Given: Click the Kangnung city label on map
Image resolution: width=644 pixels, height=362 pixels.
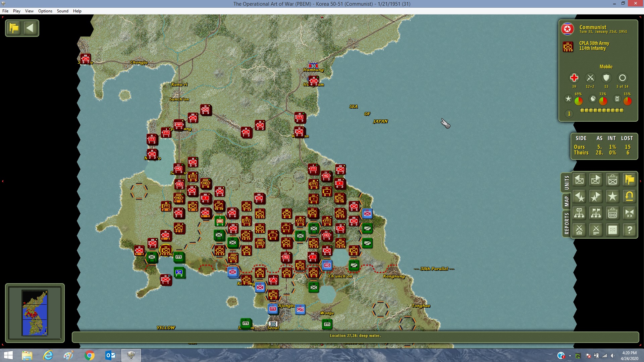Looking at the screenshot, I should tap(394, 276).
